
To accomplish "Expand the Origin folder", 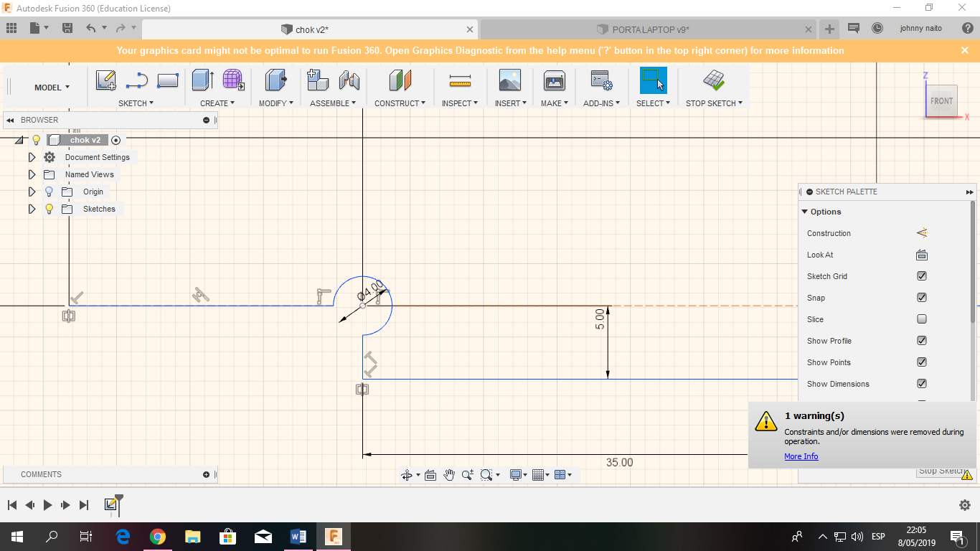I will pyautogui.click(x=32, y=192).
